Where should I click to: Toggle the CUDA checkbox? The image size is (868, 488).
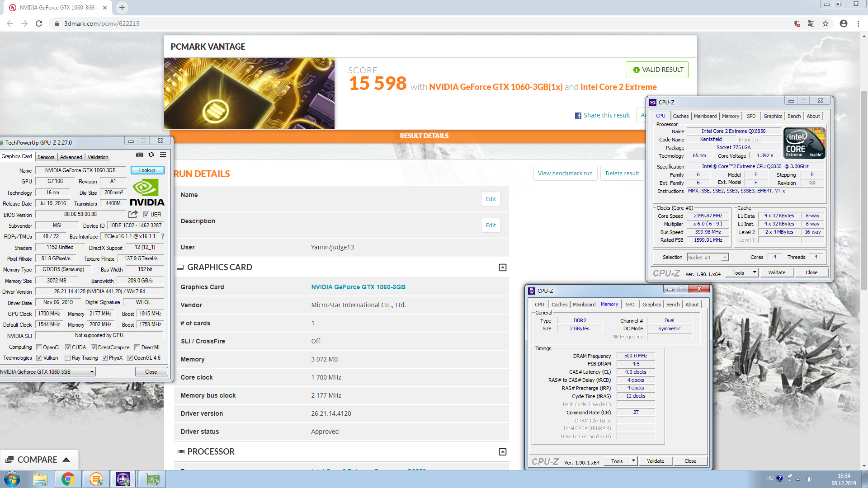coord(68,347)
